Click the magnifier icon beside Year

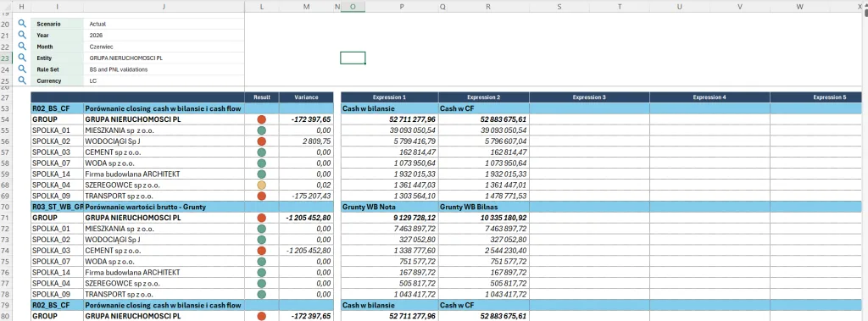click(21, 35)
